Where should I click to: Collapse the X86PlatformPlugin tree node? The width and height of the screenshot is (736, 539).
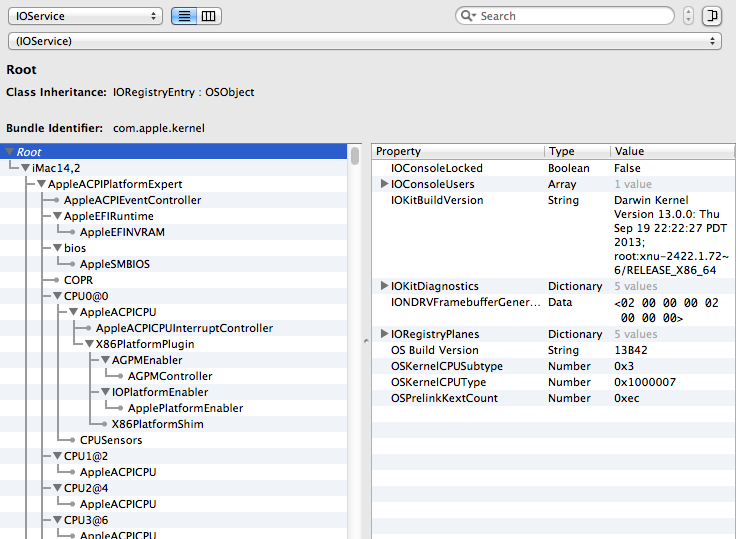(90, 344)
